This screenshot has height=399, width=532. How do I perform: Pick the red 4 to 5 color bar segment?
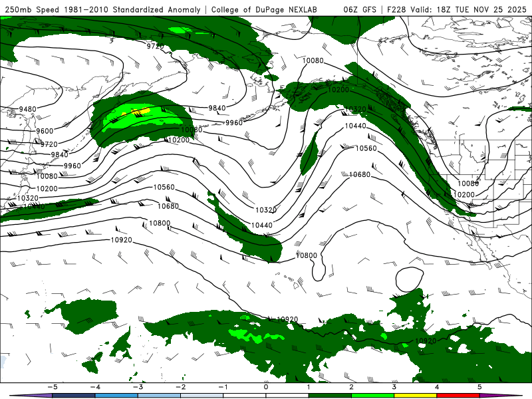point(458,396)
